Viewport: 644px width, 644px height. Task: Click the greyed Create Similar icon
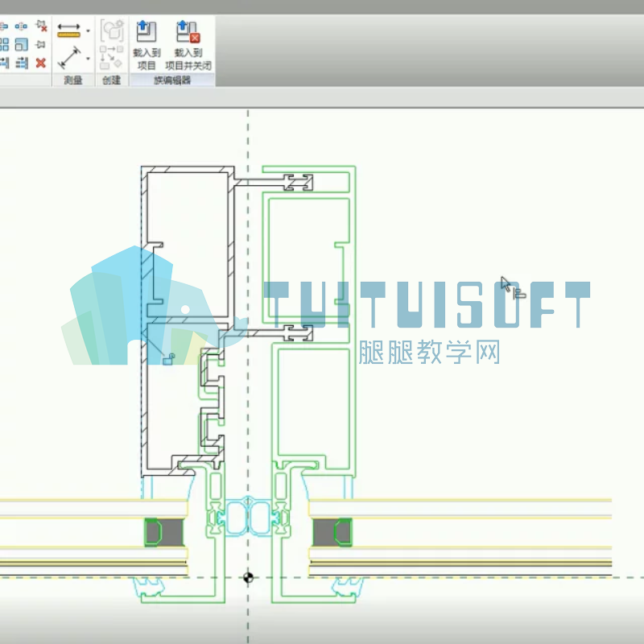coord(111,57)
